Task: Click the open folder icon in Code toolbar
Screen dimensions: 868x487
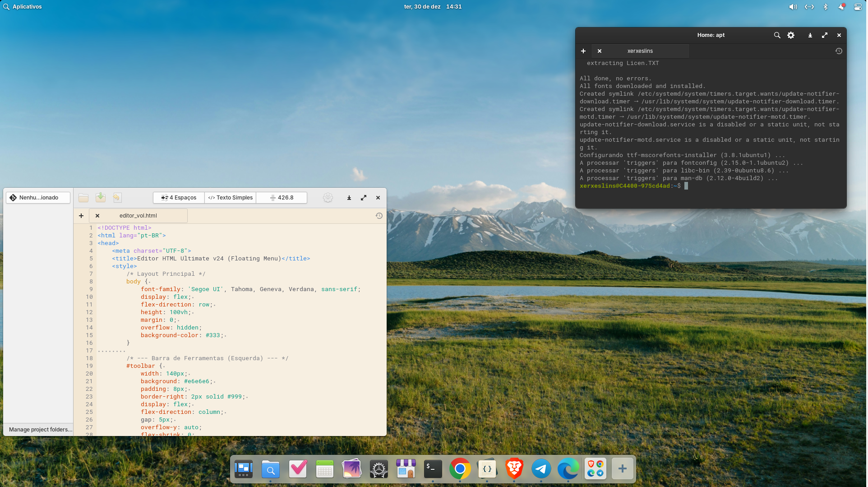Action: [x=83, y=198]
